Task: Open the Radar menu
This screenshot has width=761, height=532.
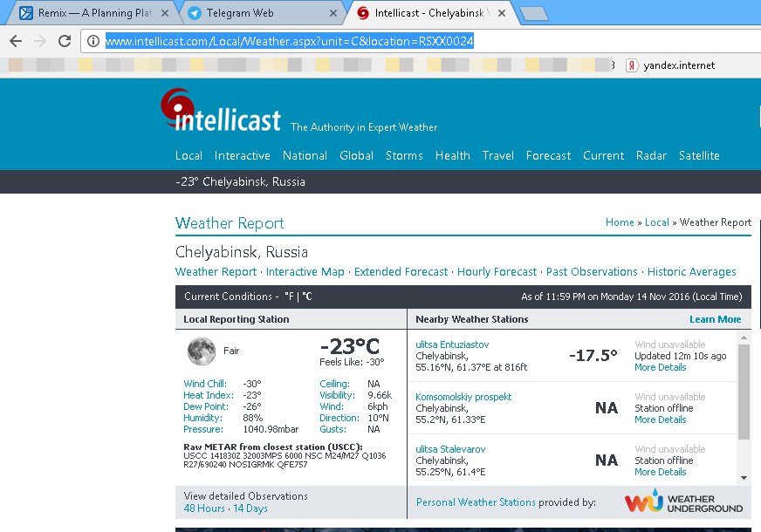Action: (x=651, y=155)
